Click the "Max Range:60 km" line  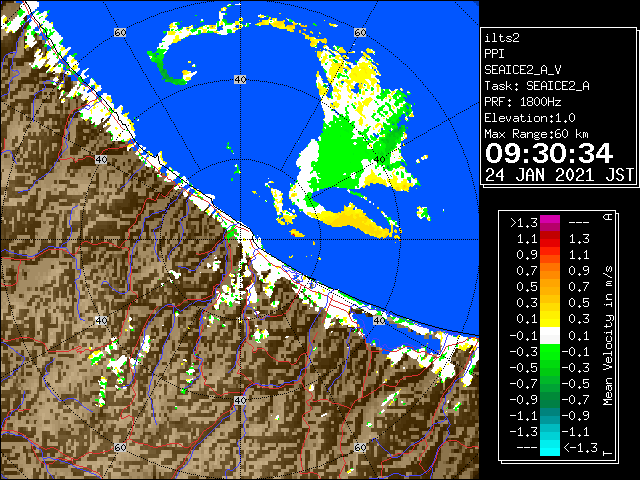[537, 134]
